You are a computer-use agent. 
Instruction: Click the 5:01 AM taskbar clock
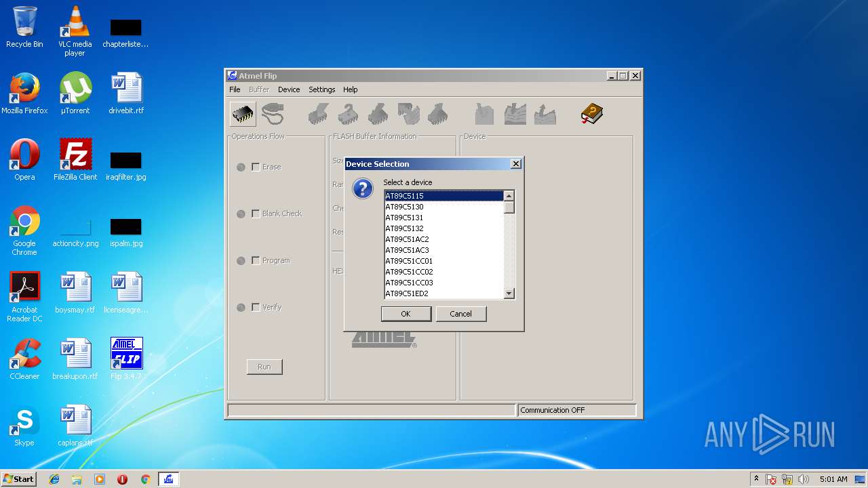coord(833,479)
